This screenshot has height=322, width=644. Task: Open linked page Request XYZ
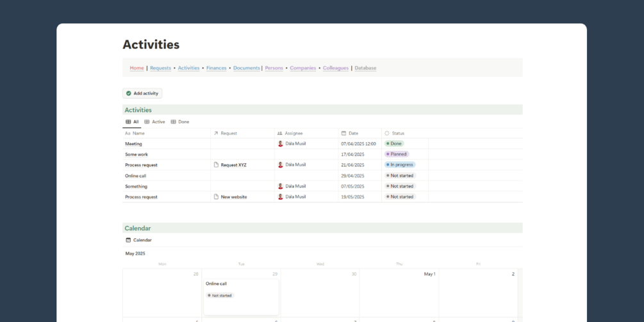pos(234,165)
